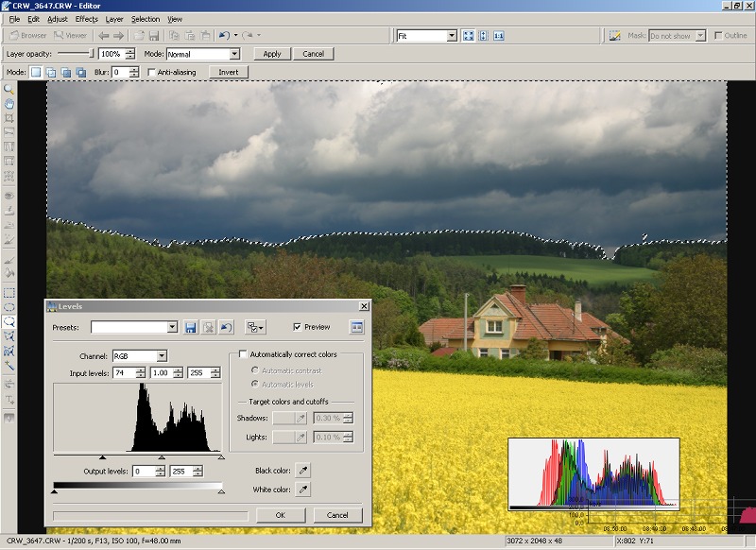This screenshot has width=756, height=550.
Task: Select the Zoom magnifier tool
Action: (9, 88)
